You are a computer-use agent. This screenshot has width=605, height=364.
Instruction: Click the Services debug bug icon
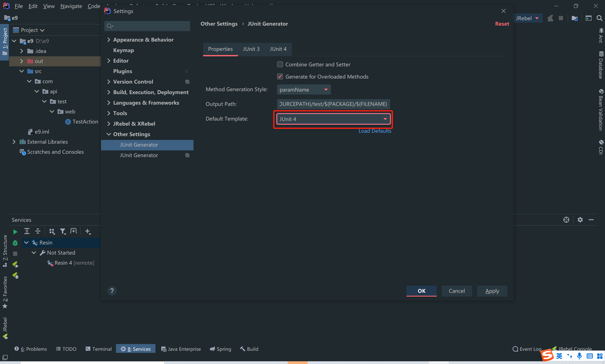(15, 243)
